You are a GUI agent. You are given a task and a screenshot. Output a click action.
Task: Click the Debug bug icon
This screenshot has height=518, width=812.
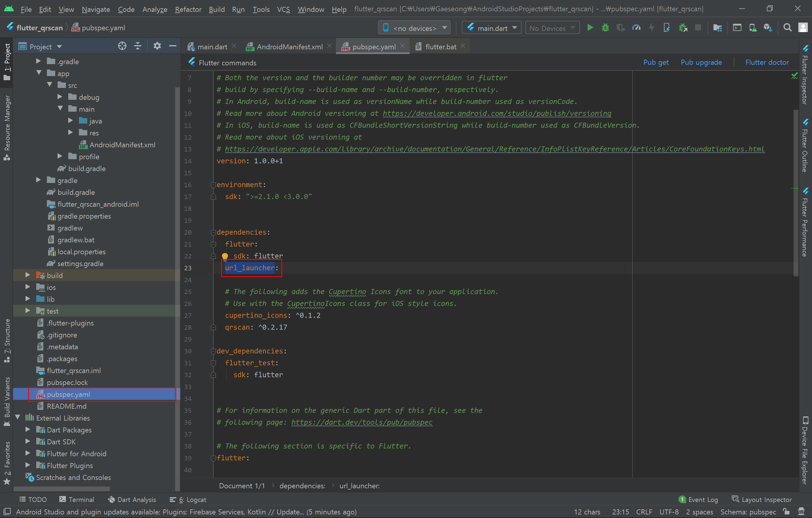point(605,28)
